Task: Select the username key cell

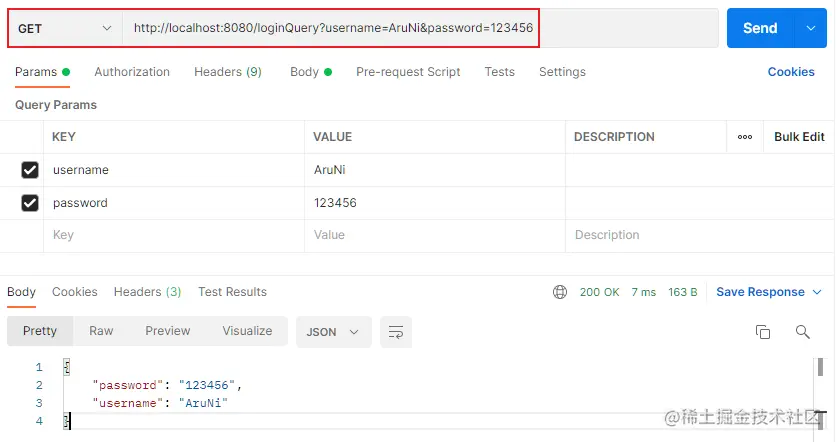Action: point(174,170)
